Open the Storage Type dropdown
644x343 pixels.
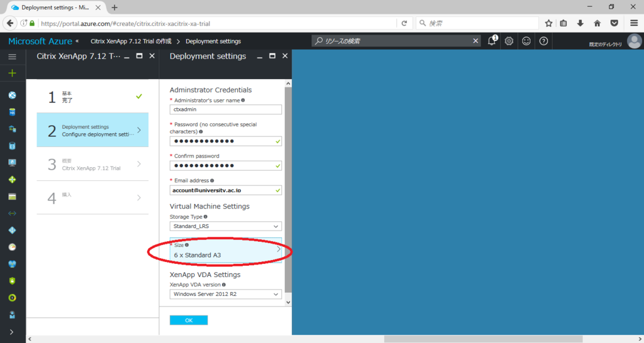pyautogui.click(x=226, y=226)
